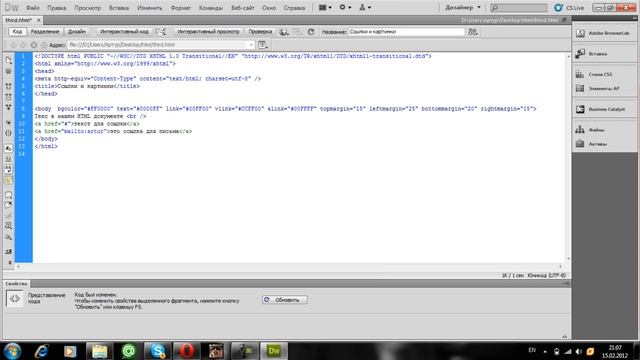Click the Адрес address field
The image size is (640, 360).
161,44
